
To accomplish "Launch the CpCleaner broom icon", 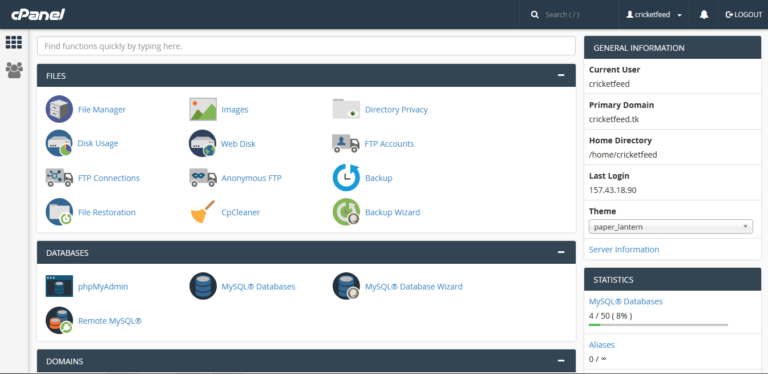I will (x=203, y=211).
